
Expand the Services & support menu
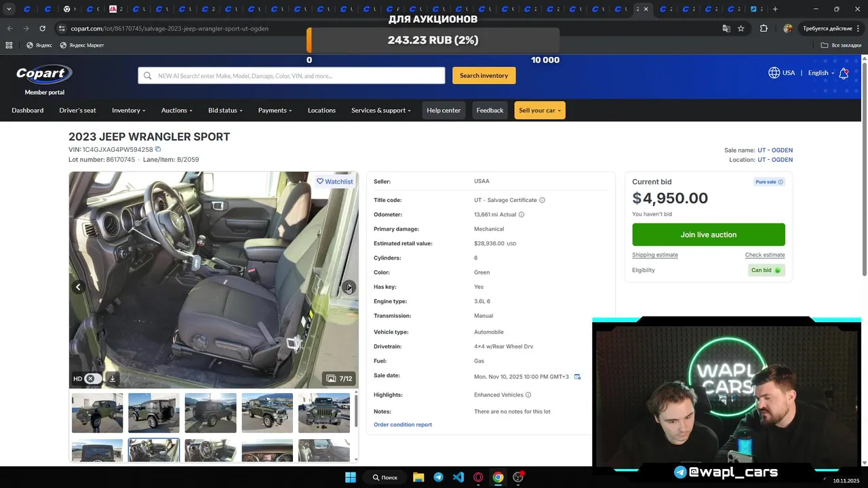381,110
